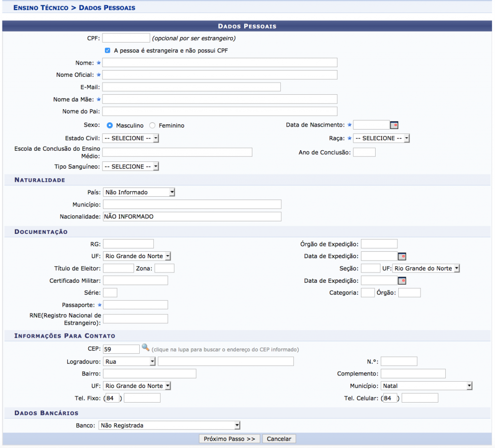The image size is (495, 448).
Task: Open calendar for Certificado Militar expedition date
Action: 402,281
